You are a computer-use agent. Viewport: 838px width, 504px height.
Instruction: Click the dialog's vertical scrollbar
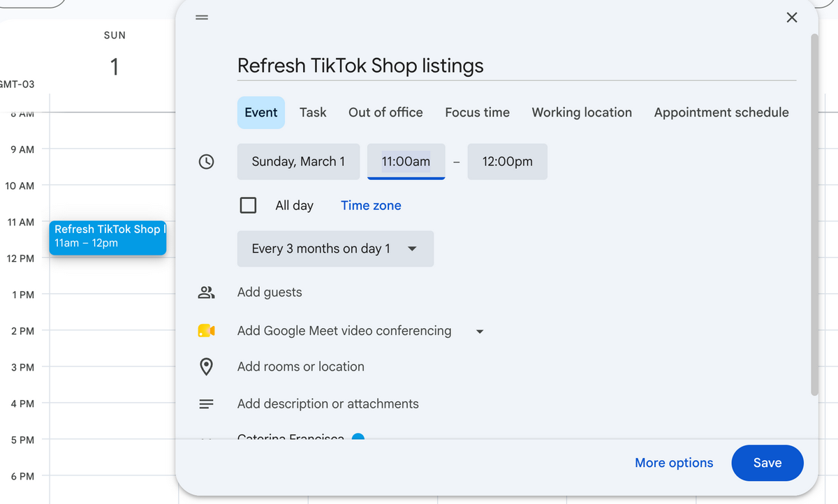pos(814,215)
